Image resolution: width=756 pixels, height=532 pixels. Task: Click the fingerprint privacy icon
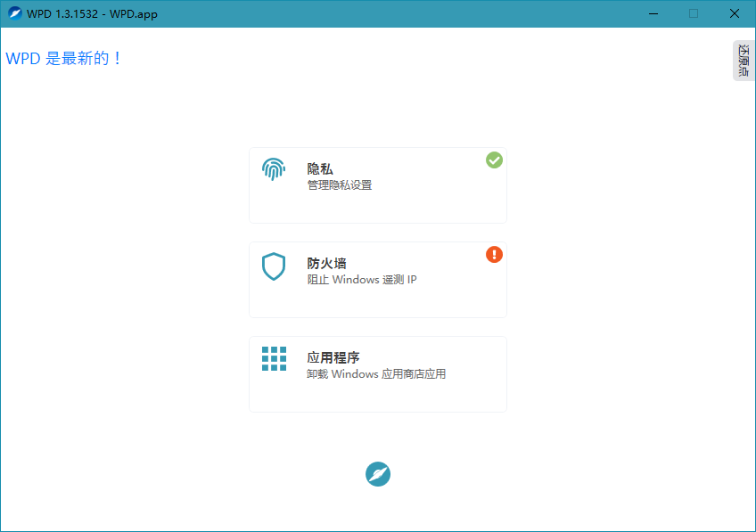coord(274,169)
